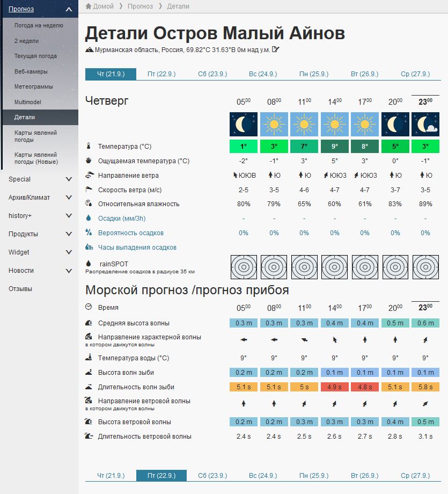Select the Вс (24.9.) top tab

(263, 74)
